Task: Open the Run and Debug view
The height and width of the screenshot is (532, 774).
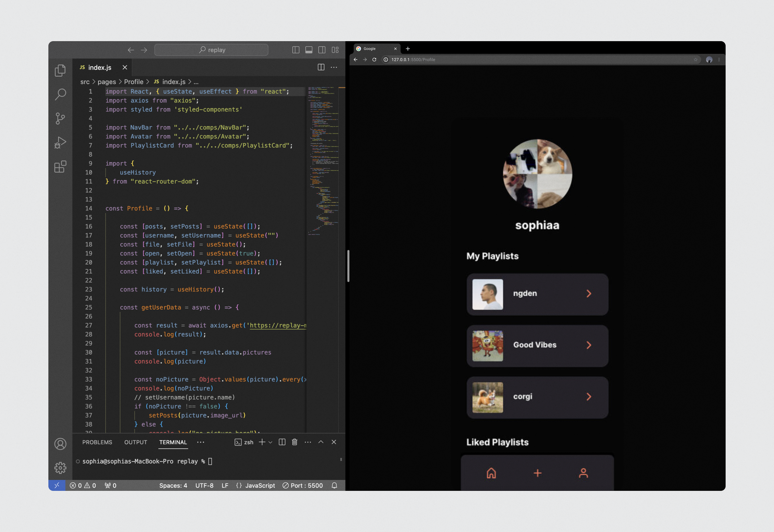Action: (x=60, y=142)
